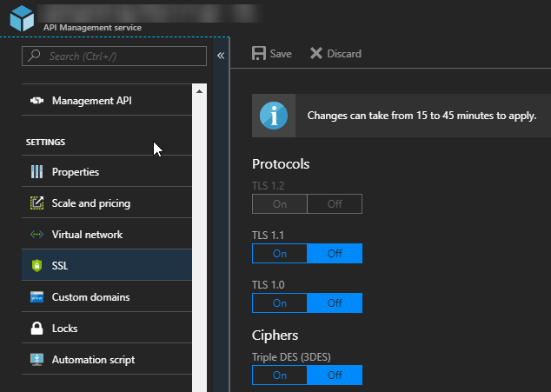Click the Save button label
This screenshot has height=392, width=551.
pyautogui.click(x=281, y=54)
